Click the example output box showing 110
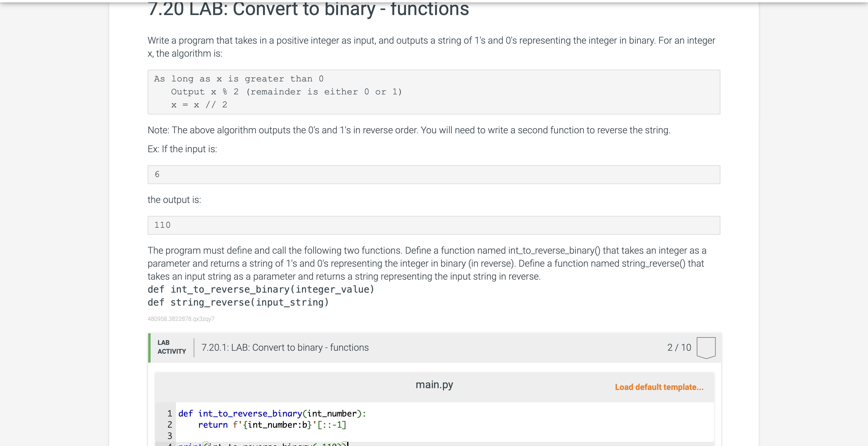Viewport: 868px width, 446px height. pos(433,225)
